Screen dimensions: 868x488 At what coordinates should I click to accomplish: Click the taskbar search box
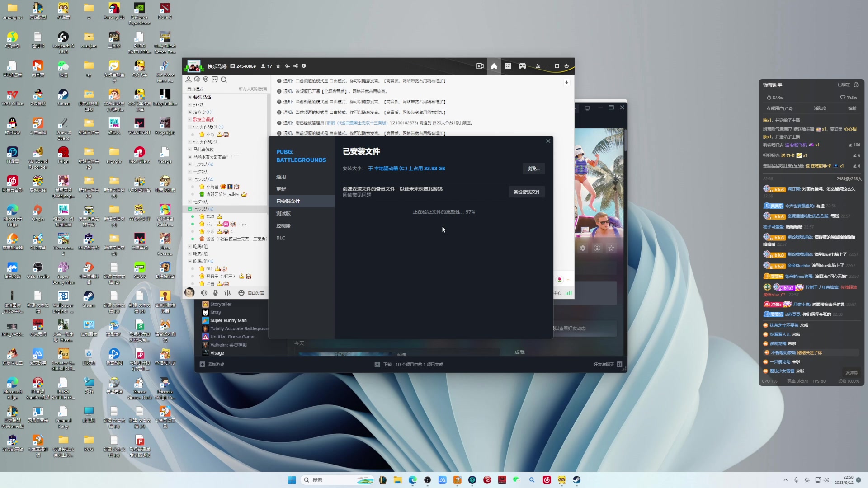[x=338, y=480]
